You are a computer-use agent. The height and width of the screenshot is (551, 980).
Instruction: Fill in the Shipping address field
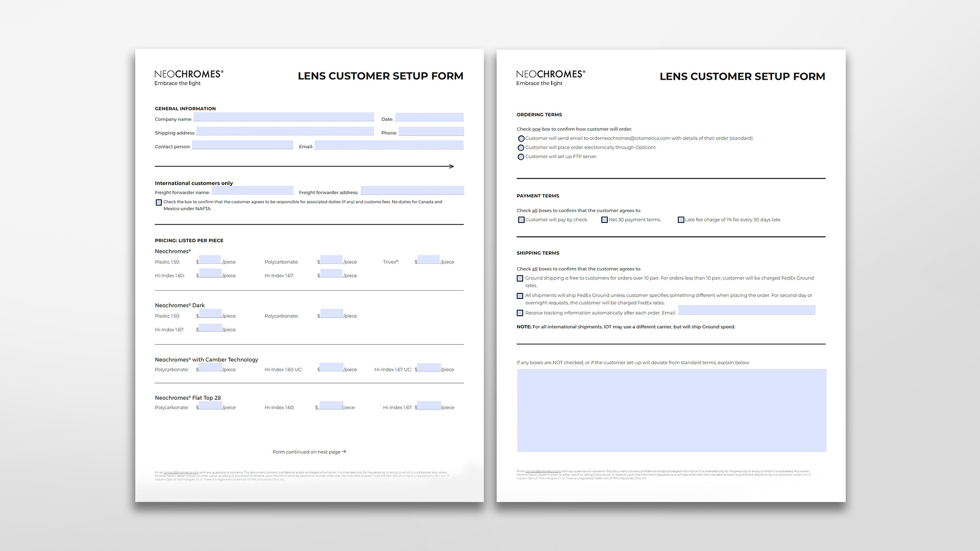(285, 131)
